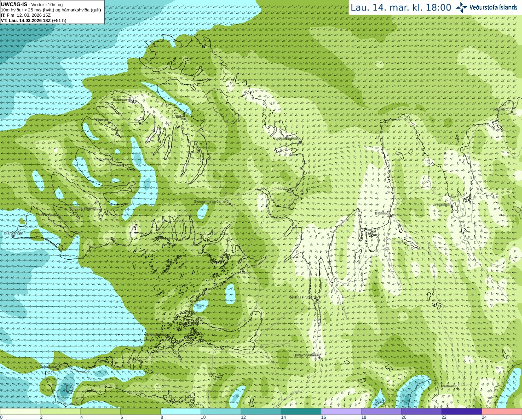Click the Holtavörðuheiði station marker
Image resolution: width=522 pixels, height=420 pixels.
(x=320, y=358)
